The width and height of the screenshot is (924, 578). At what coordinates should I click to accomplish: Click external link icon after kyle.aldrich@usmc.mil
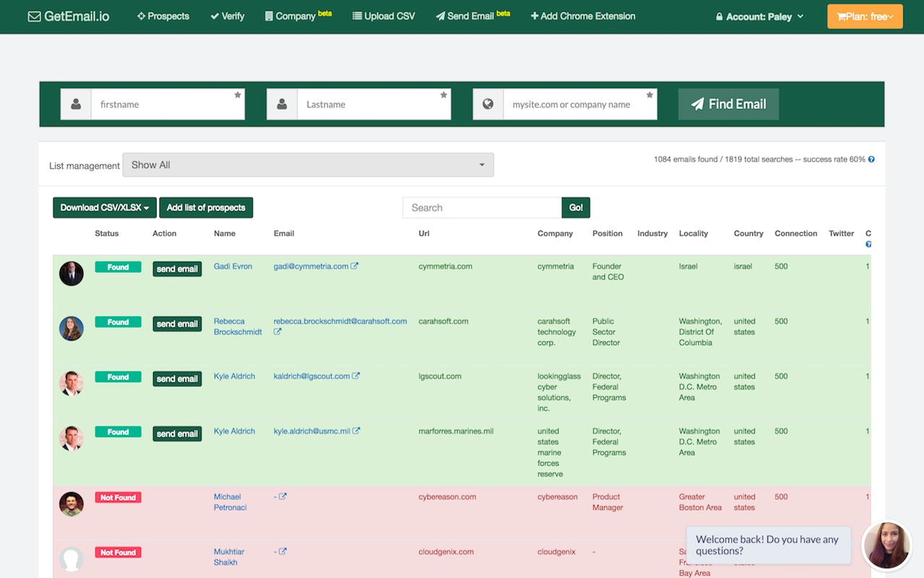pyautogui.click(x=356, y=431)
